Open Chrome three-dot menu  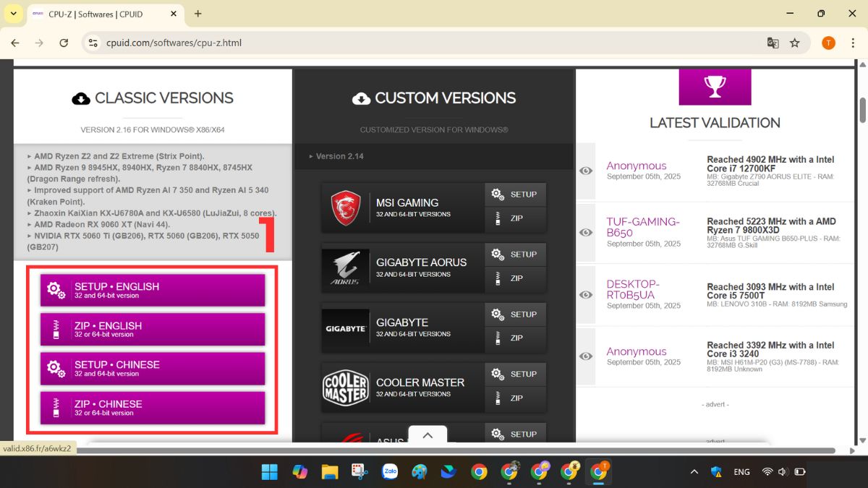pos(852,43)
